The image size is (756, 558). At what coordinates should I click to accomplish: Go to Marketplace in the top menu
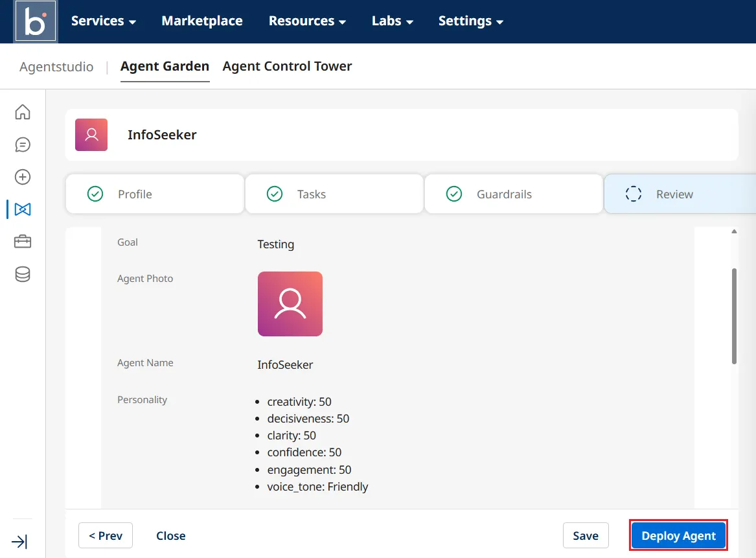(x=202, y=21)
